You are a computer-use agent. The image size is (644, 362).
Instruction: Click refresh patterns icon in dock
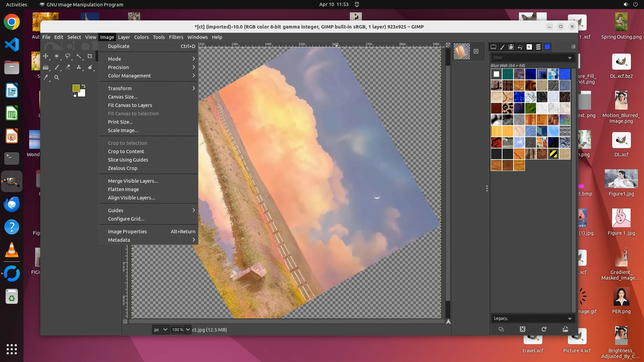pos(544,329)
